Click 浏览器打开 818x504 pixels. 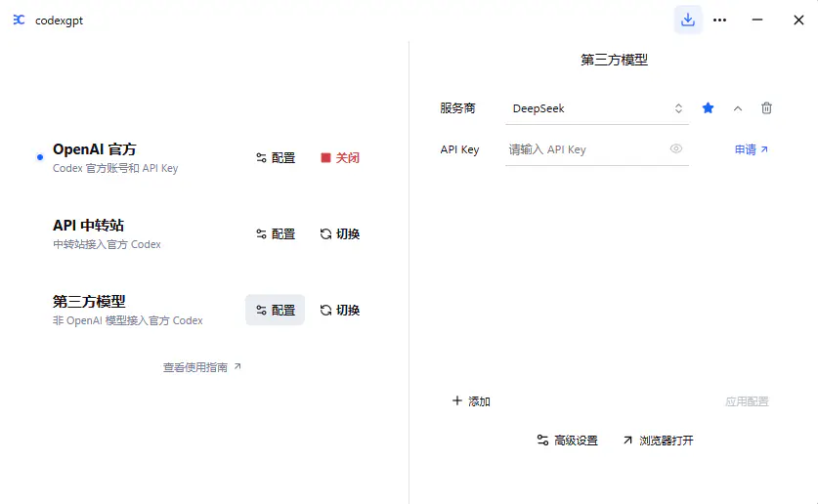click(x=659, y=441)
